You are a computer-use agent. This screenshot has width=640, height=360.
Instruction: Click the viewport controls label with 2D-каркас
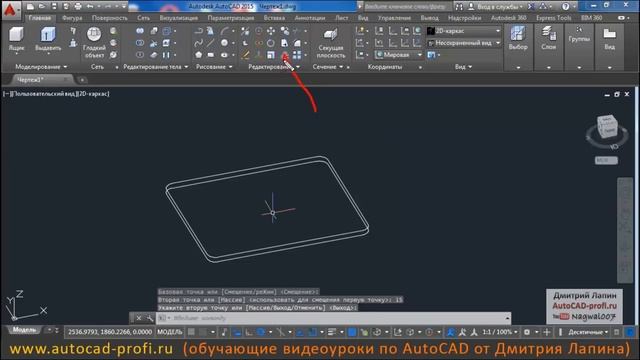pyautogui.click(x=56, y=94)
